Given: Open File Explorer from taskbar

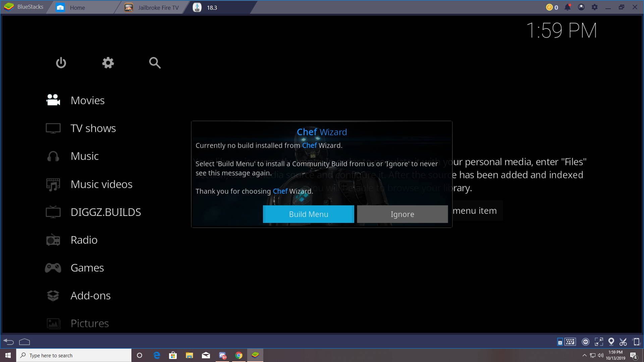Looking at the screenshot, I should click(x=190, y=355).
